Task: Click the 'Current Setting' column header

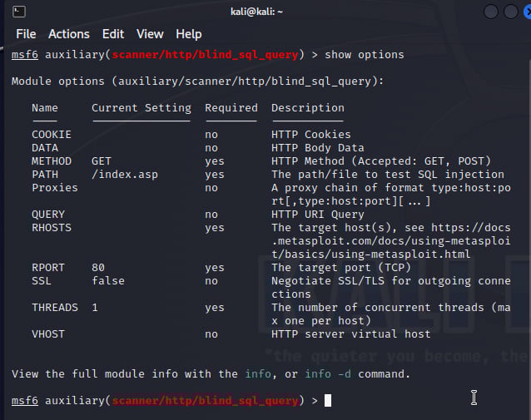Action: pyautogui.click(x=141, y=108)
